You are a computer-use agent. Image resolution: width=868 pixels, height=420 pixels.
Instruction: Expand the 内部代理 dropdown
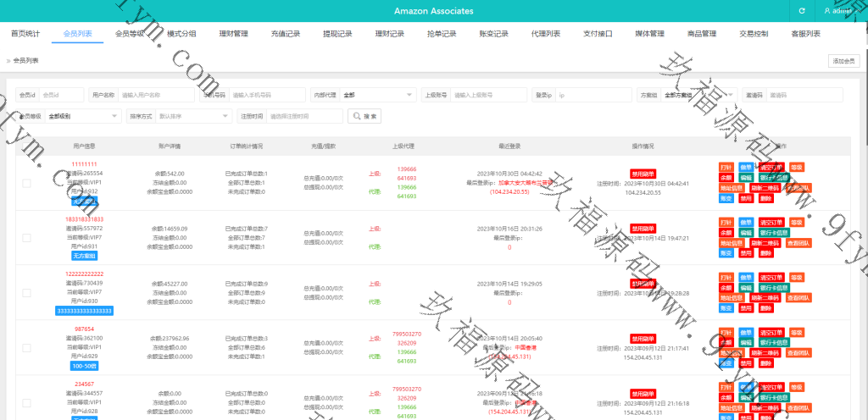click(x=378, y=95)
